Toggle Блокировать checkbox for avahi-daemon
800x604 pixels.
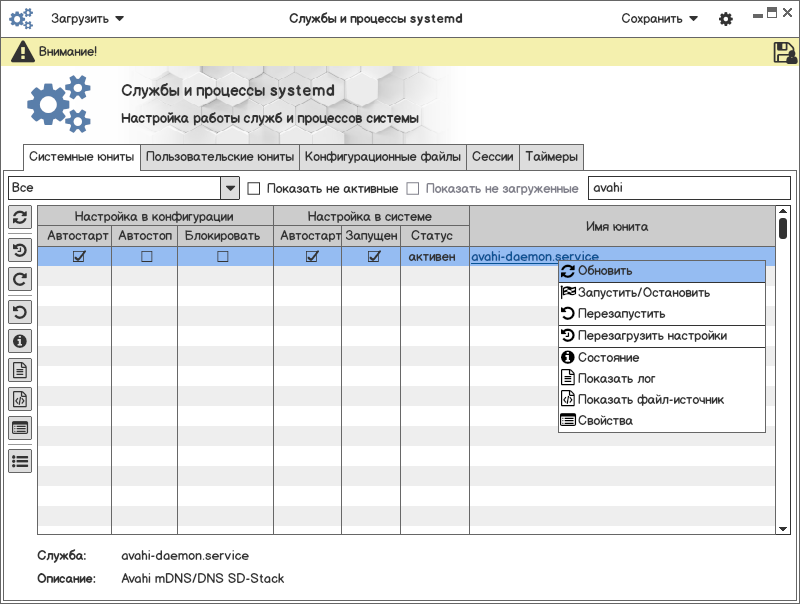[222, 257]
